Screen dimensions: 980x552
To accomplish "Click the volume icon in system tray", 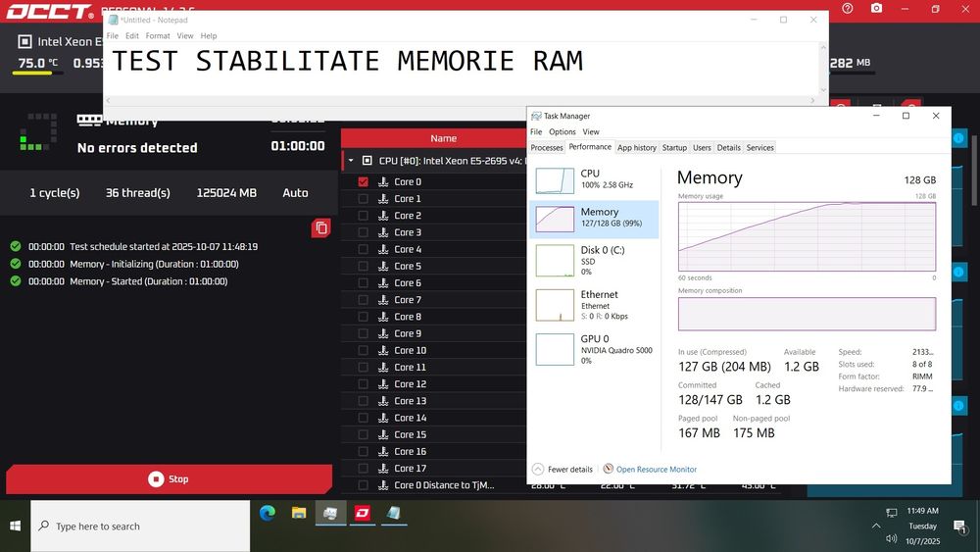I will [x=891, y=539].
